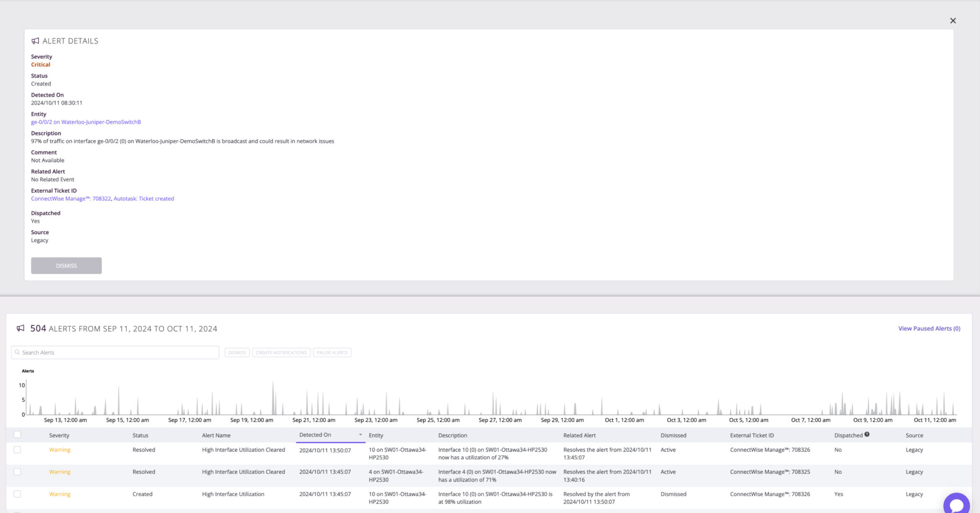
Task: Click the help icon beside Dispatched column header
Action: [867, 434]
